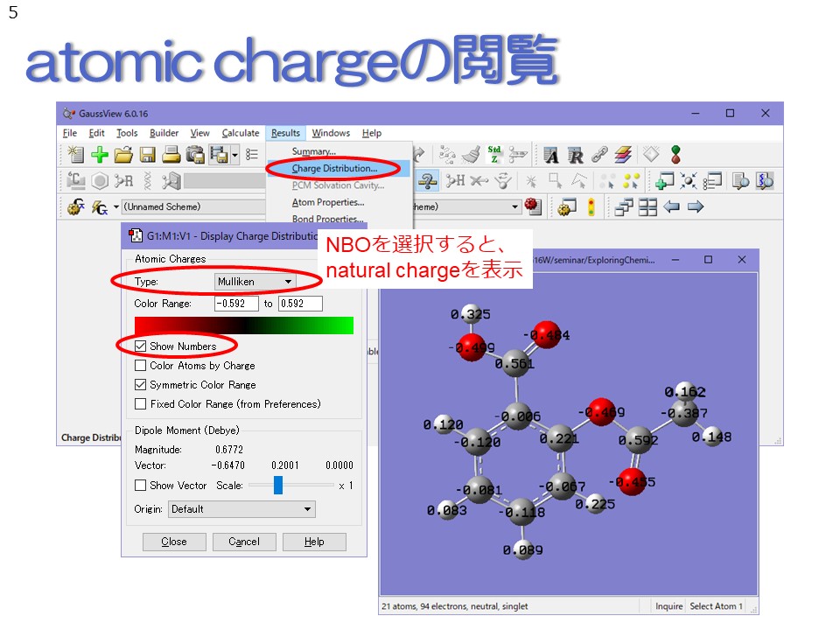
Task: Click the red-to-green charge color bar
Action: (x=244, y=325)
